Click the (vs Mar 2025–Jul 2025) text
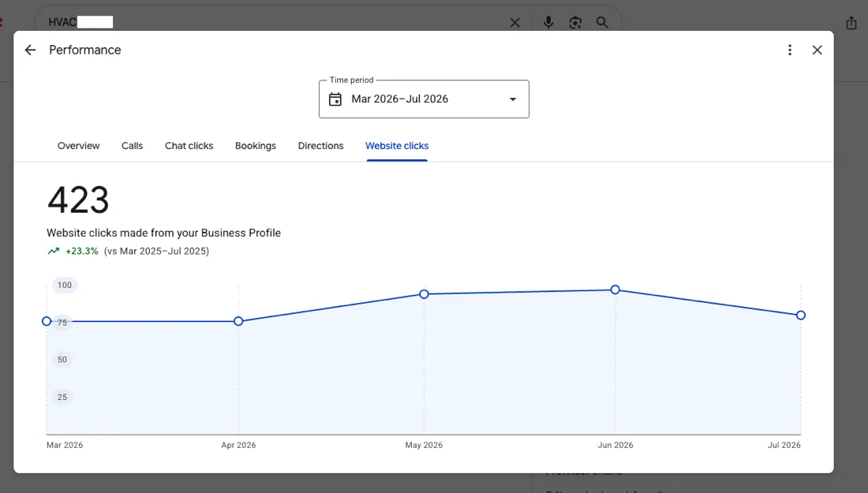The image size is (868, 493). (x=157, y=251)
